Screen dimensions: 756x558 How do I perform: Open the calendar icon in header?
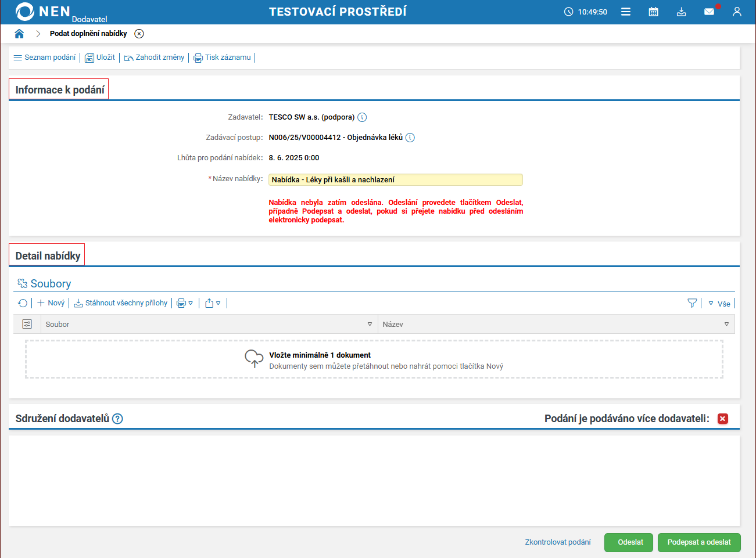pyautogui.click(x=654, y=12)
